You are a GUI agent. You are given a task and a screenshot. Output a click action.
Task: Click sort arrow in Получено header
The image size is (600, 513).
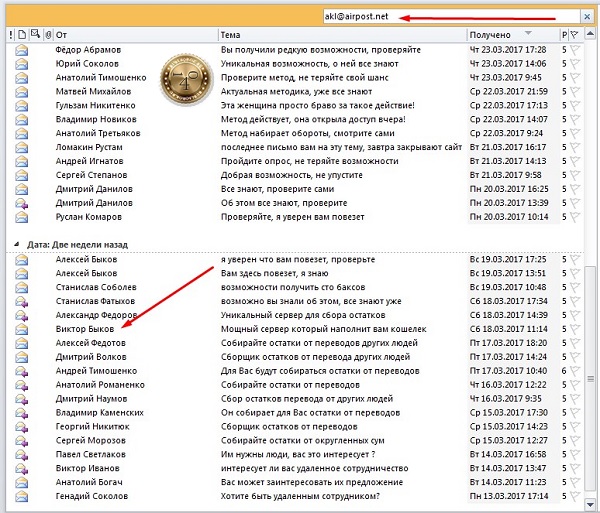(528, 33)
